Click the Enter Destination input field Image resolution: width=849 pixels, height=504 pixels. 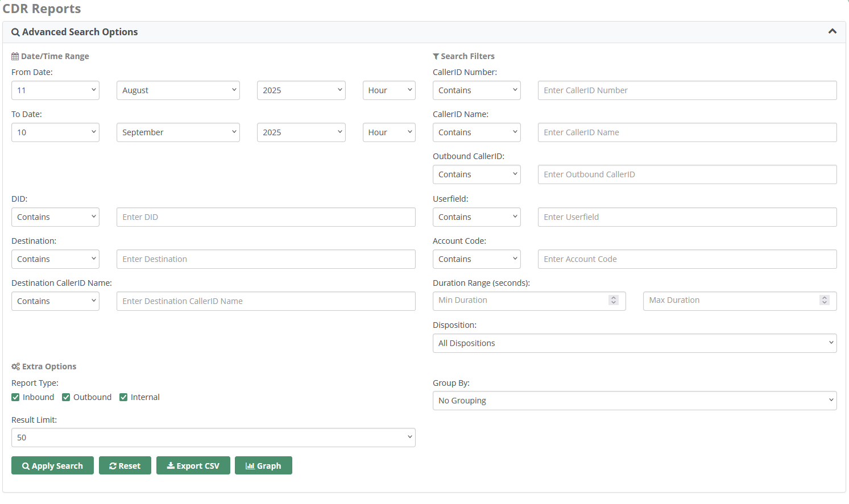point(266,259)
